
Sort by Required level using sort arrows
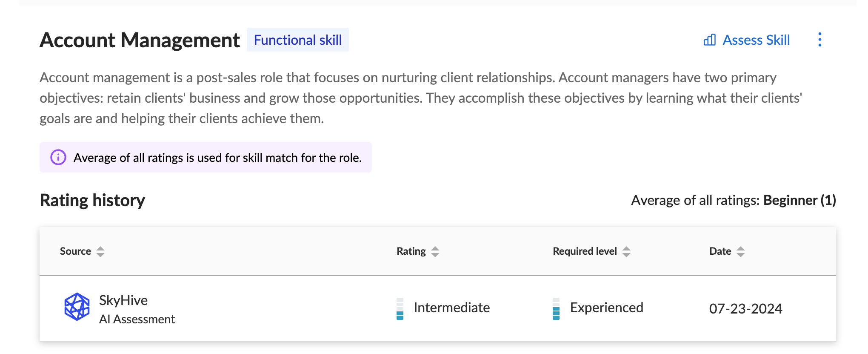coord(626,251)
